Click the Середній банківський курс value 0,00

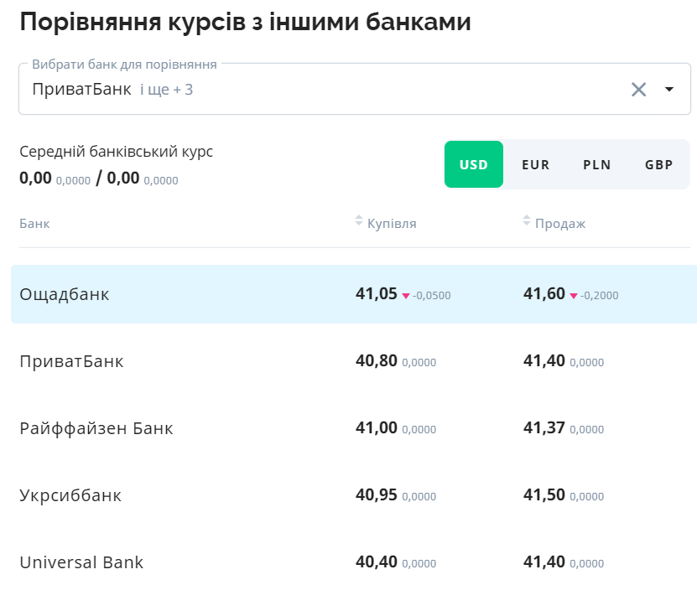35,179
